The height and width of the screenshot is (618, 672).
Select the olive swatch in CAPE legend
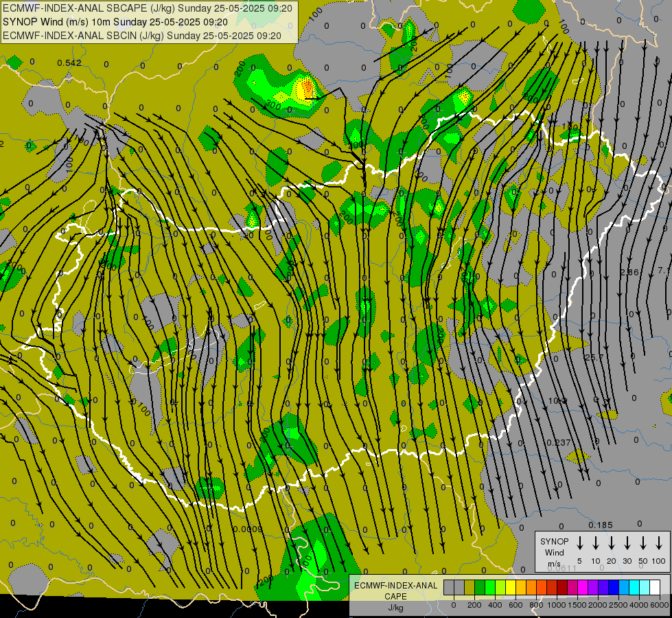coord(470,587)
